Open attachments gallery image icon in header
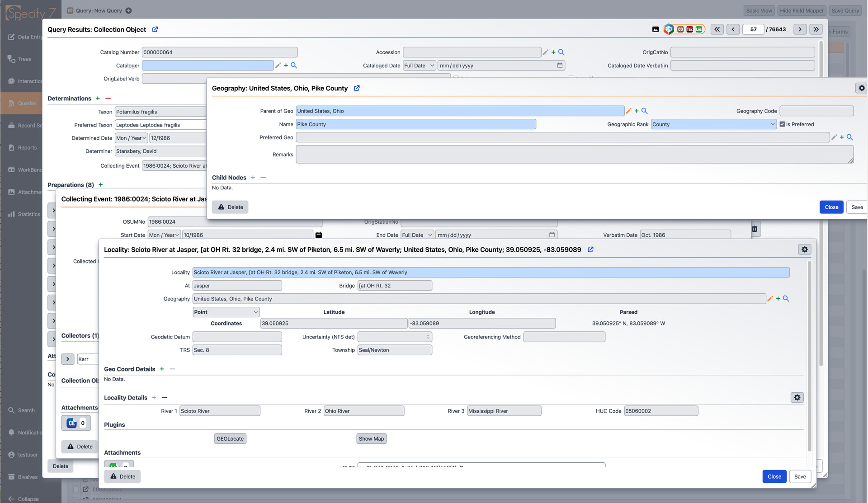The width and height of the screenshot is (868, 503). pyautogui.click(x=656, y=29)
